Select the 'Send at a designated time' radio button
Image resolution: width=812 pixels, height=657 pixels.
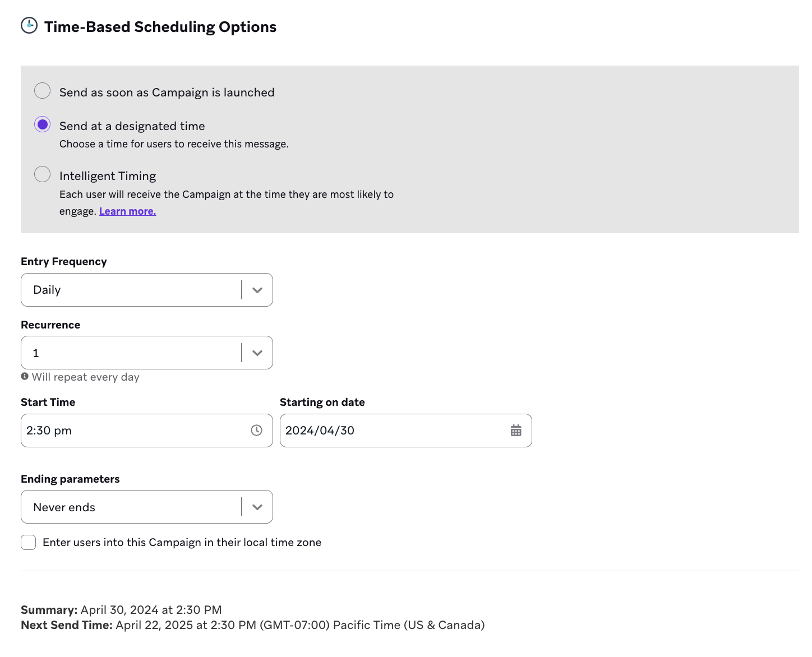(43, 124)
